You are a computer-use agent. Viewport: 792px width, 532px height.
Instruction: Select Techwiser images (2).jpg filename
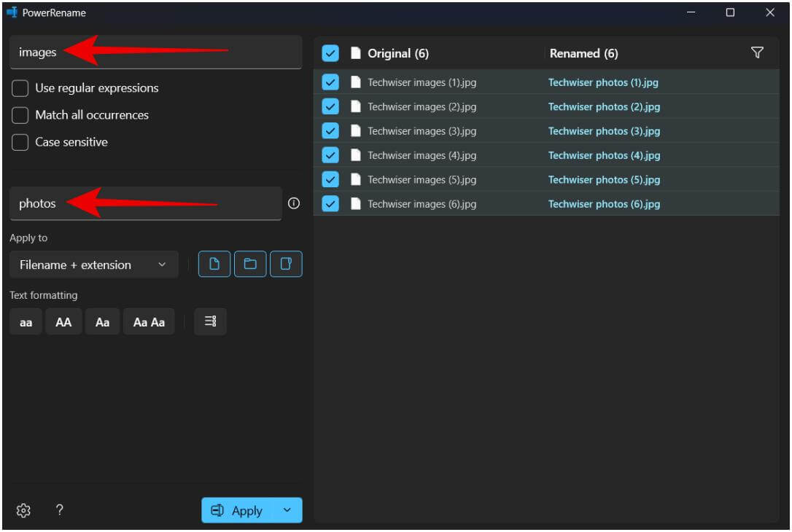(422, 106)
